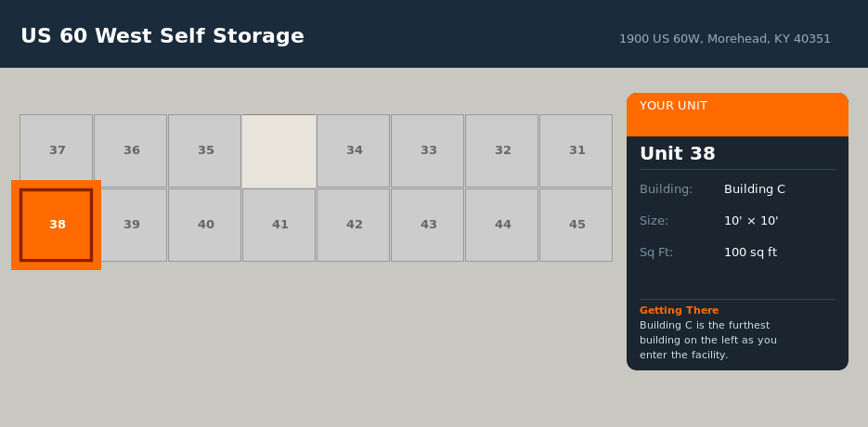Pick unit 33 in the top row
Viewport: 868px width, 427px height.
428,150
